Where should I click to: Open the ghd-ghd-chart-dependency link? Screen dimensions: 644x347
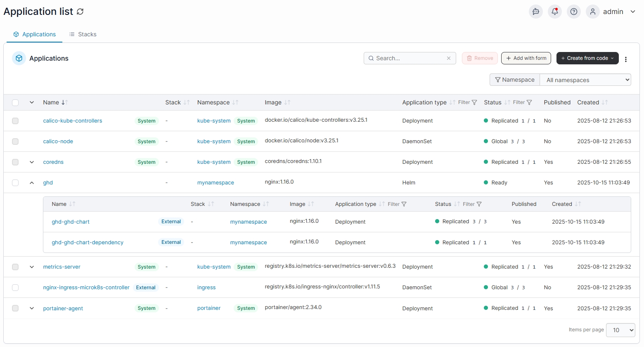pos(88,243)
